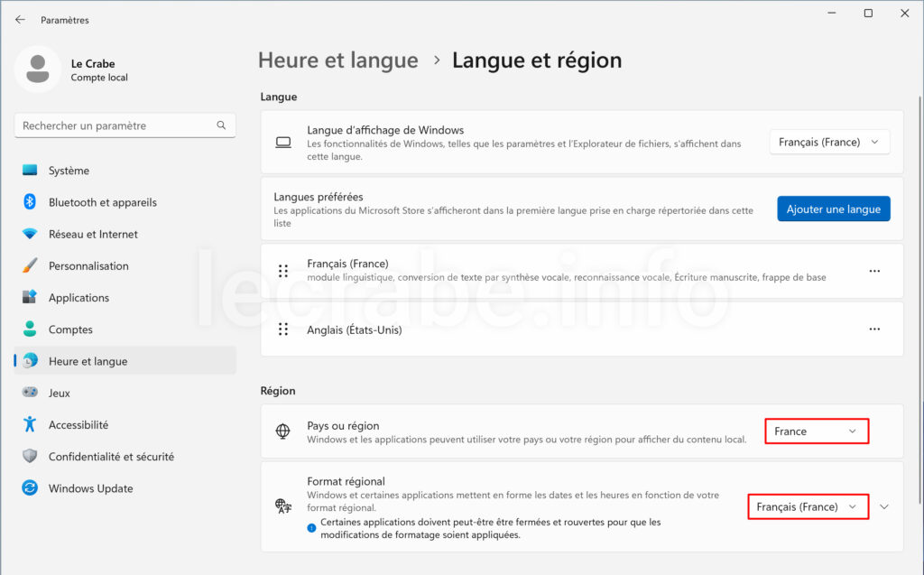
Task: Click the back arrow icon
Action: (x=20, y=20)
